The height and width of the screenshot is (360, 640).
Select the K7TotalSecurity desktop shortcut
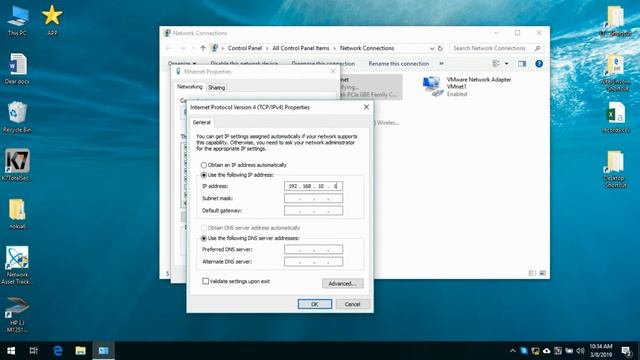point(17,165)
